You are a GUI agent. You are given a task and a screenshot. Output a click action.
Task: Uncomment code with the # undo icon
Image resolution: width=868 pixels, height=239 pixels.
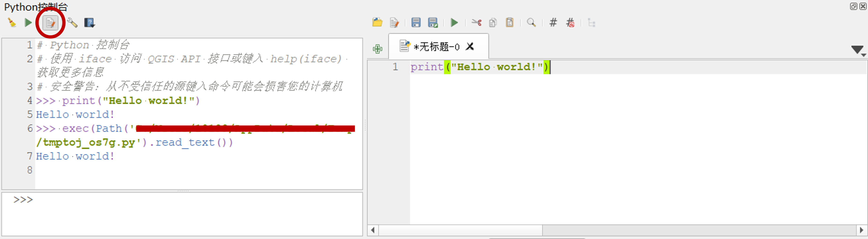point(570,22)
